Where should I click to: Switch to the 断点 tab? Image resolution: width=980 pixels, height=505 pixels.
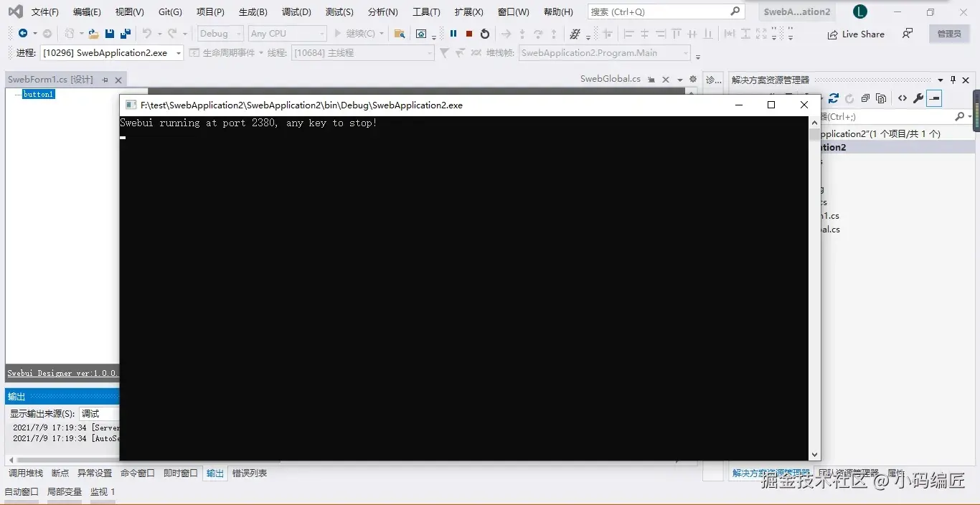(x=60, y=473)
